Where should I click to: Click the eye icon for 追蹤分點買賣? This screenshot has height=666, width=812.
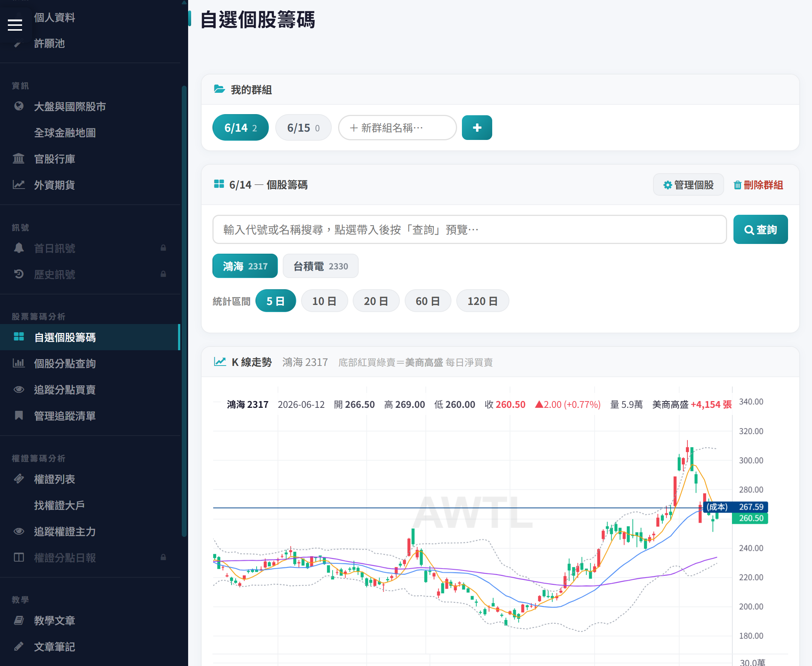(18, 389)
